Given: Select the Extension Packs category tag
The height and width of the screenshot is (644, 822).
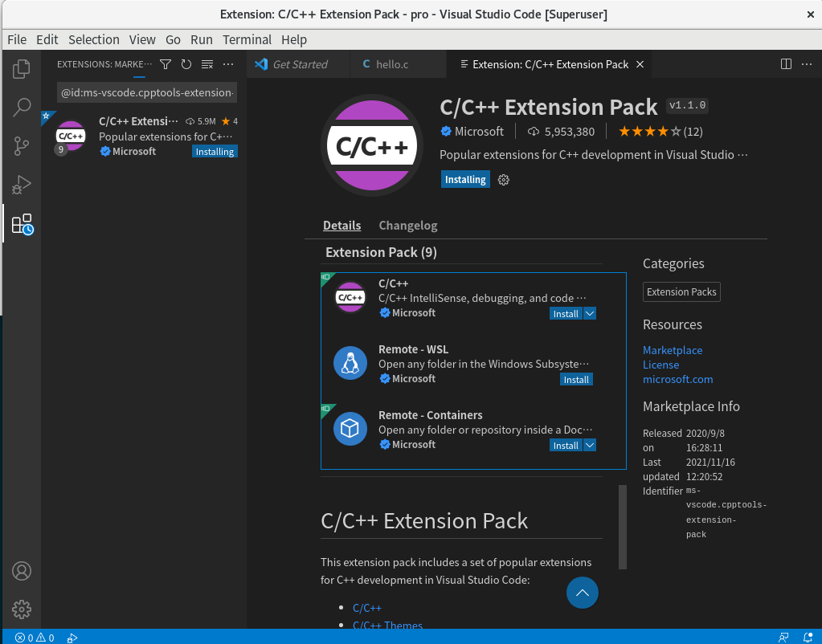Looking at the screenshot, I should (x=681, y=291).
